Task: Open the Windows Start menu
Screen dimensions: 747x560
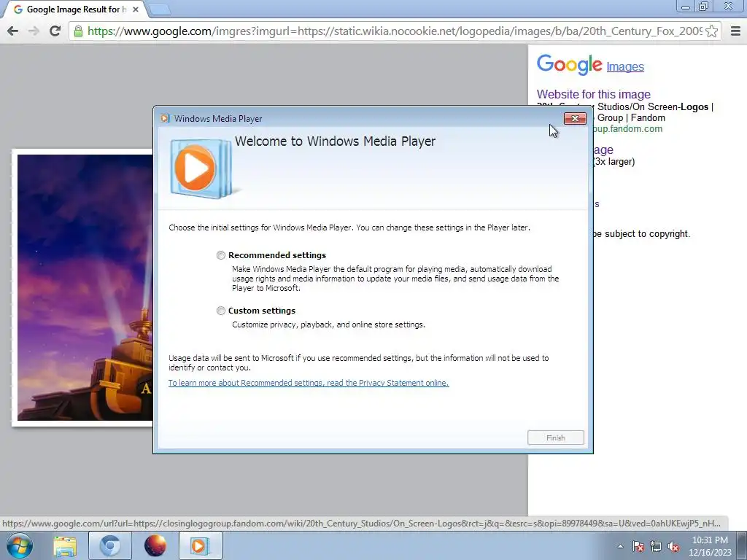Action: pos(20,545)
